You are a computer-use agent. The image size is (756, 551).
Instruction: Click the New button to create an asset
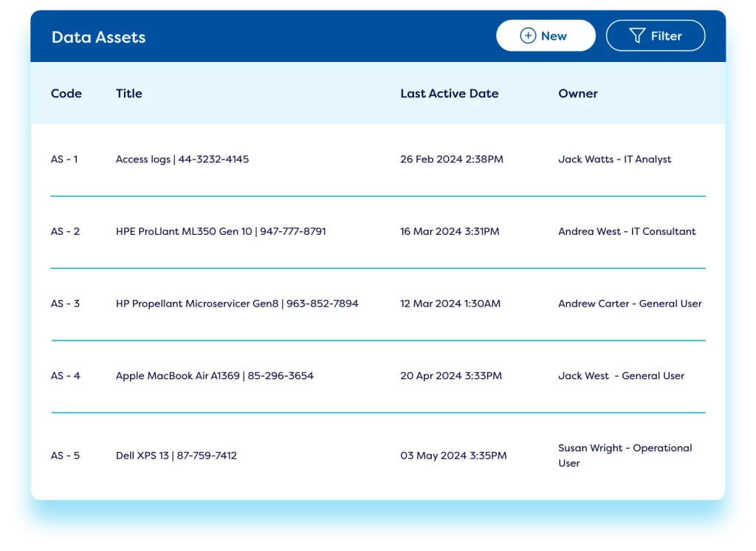(546, 35)
